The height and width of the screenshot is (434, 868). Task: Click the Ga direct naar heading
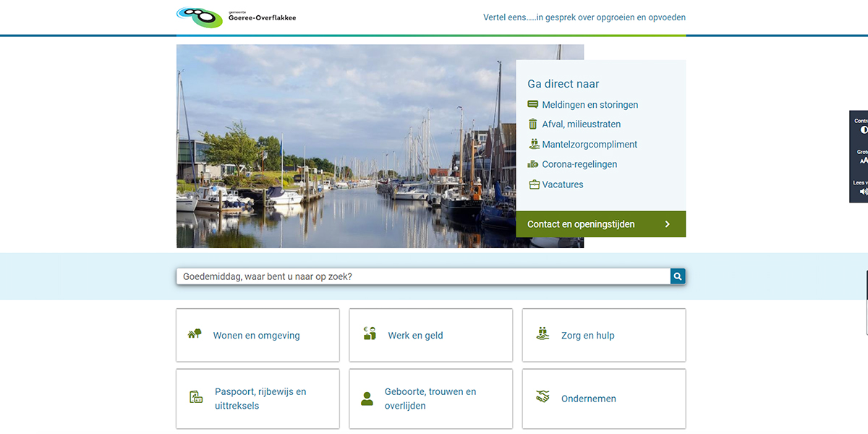[x=563, y=84]
